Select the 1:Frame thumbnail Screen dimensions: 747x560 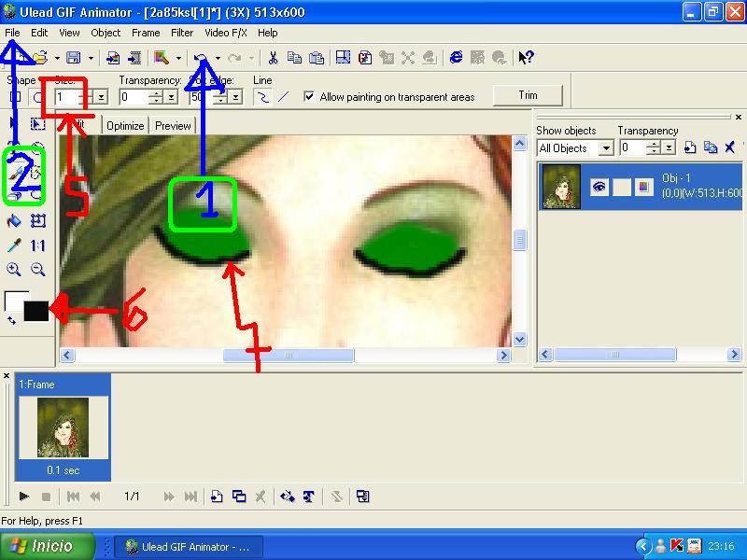coord(63,427)
